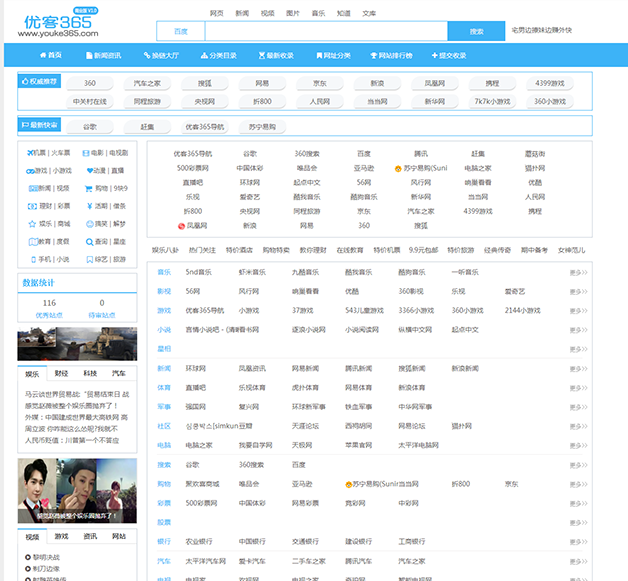Open the 凤凰网 link with red icon
Viewport: 628px width, 581px height.
(193, 226)
